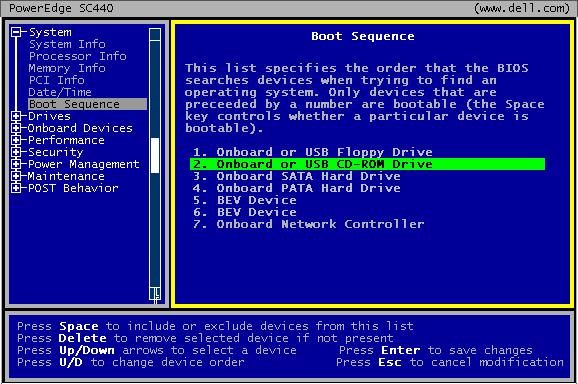578x384 pixels.
Task: Select the System category label
Action: click(50, 32)
